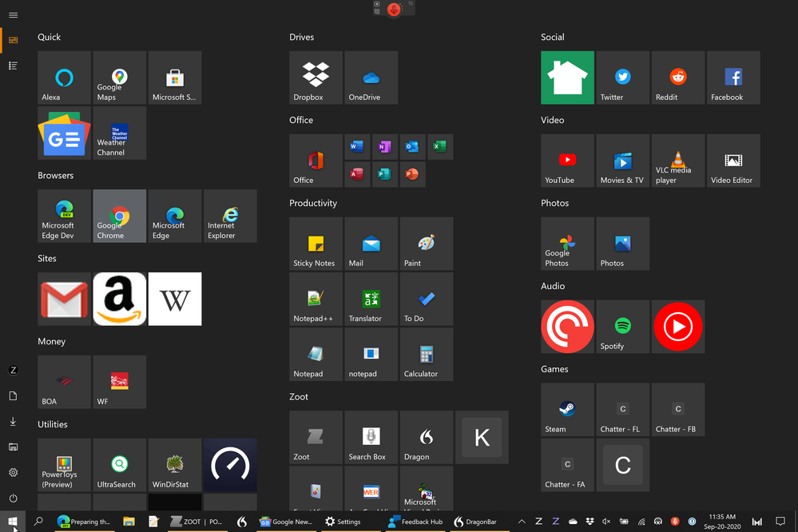Open the Power options button
The width and height of the screenshot is (798, 532).
14,498
